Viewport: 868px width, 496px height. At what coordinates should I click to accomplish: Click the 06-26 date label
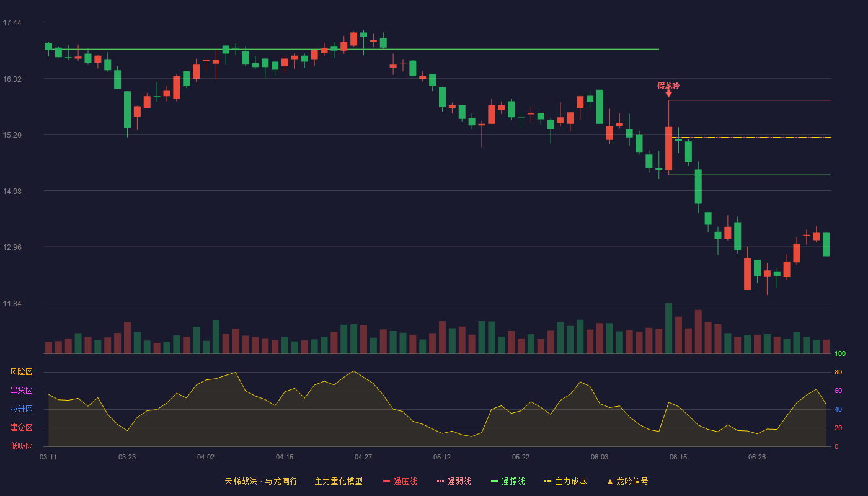[x=757, y=457]
